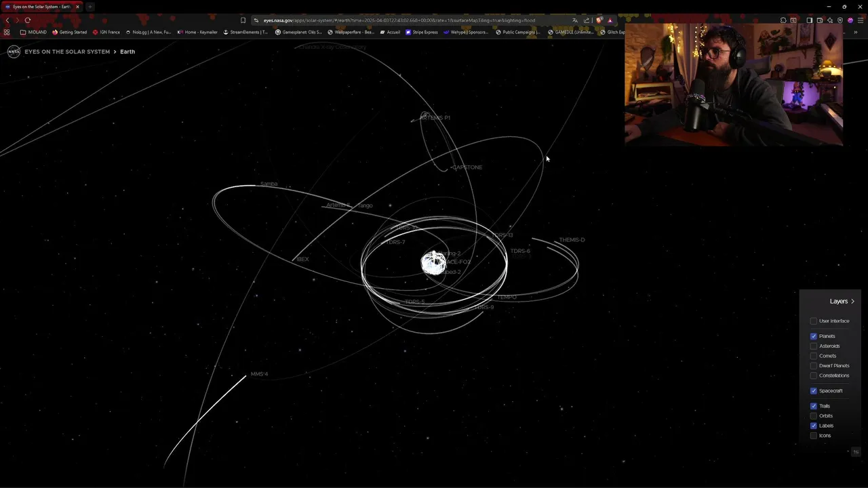
Task: Click the browser profile avatar icon
Action: (850, 20)
